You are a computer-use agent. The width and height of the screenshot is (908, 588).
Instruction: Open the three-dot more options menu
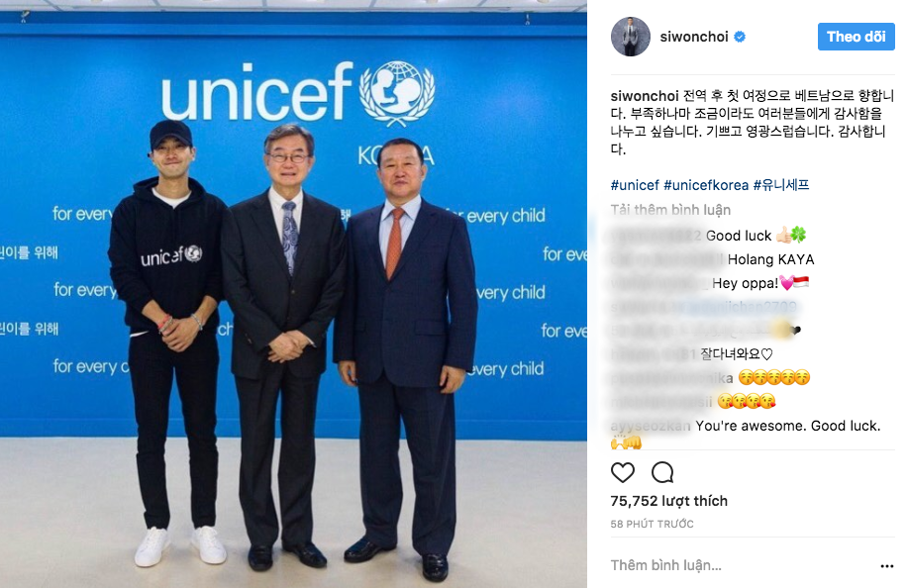[x=886, y=566]
